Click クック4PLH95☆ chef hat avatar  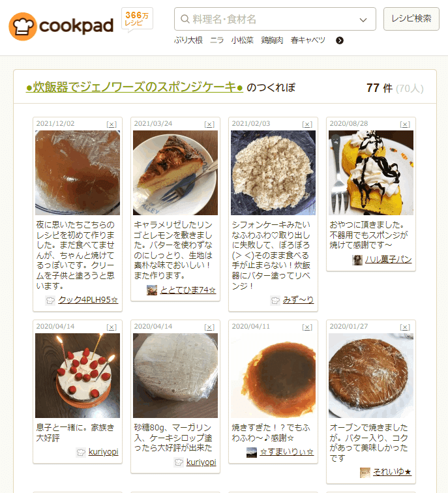(x=50, y=300)
